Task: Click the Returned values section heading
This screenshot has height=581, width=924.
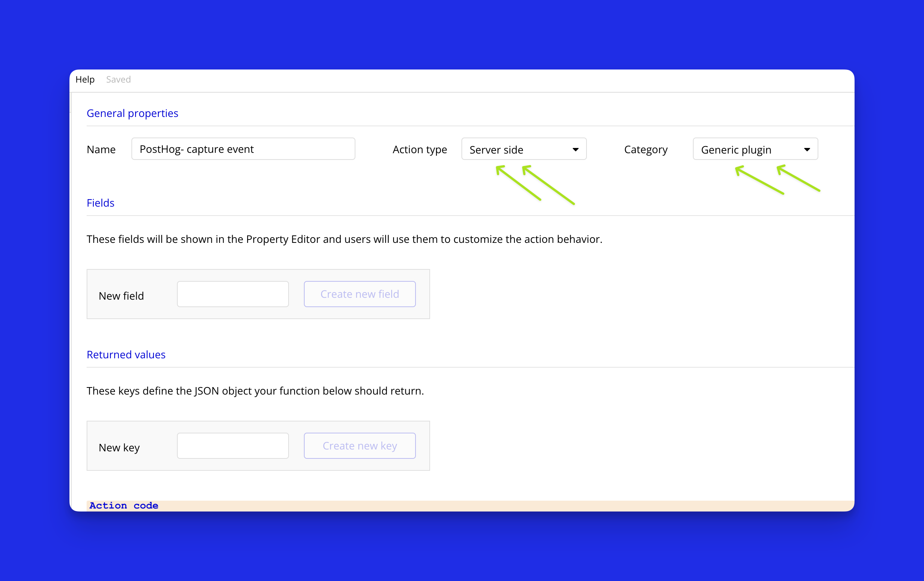Action: (x=126, y=355)
